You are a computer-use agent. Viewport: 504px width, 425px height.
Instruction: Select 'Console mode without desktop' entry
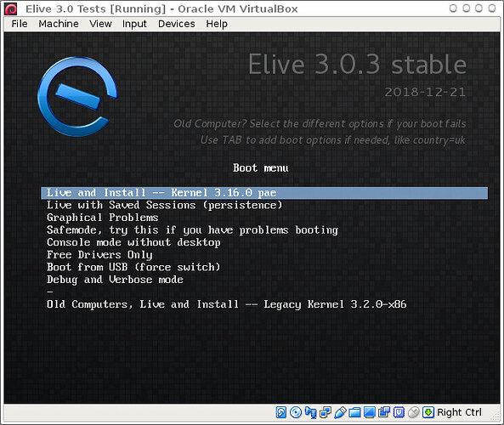[x=133, y=242]
